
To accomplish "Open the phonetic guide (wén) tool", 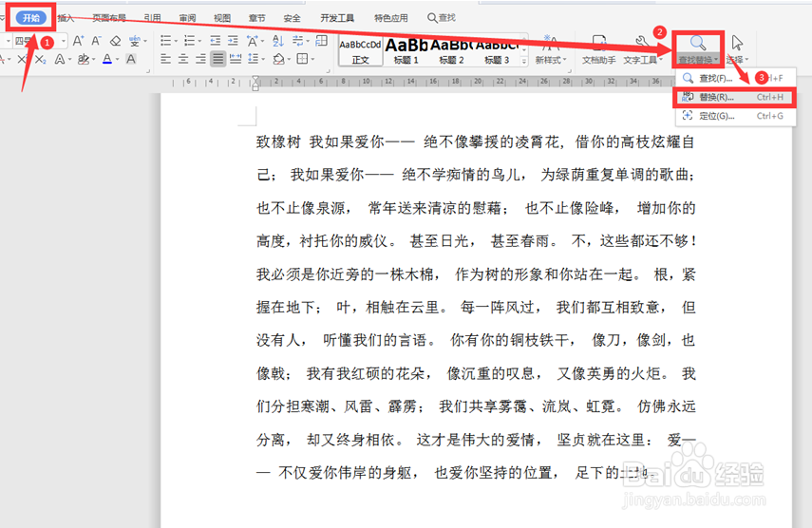I will tap(135, 41).
